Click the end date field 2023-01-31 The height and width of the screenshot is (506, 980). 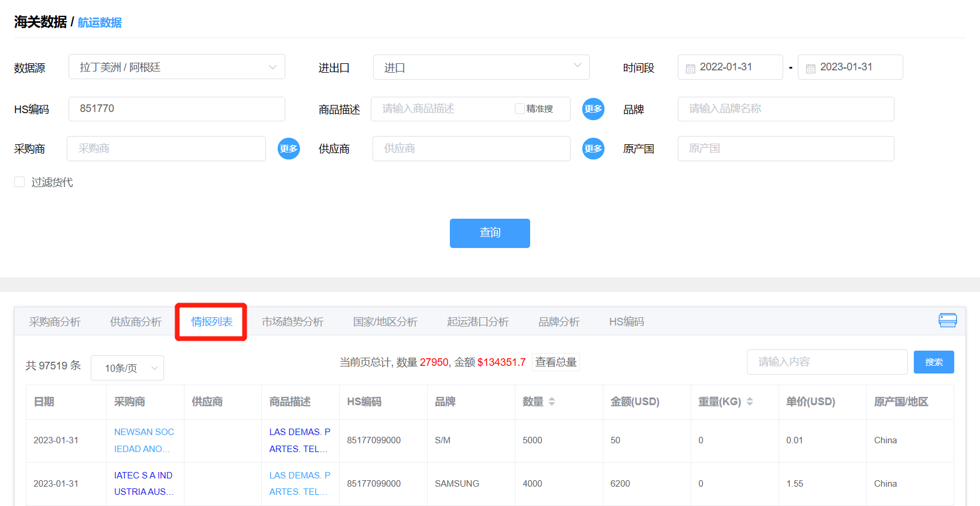tap(851, 67)
